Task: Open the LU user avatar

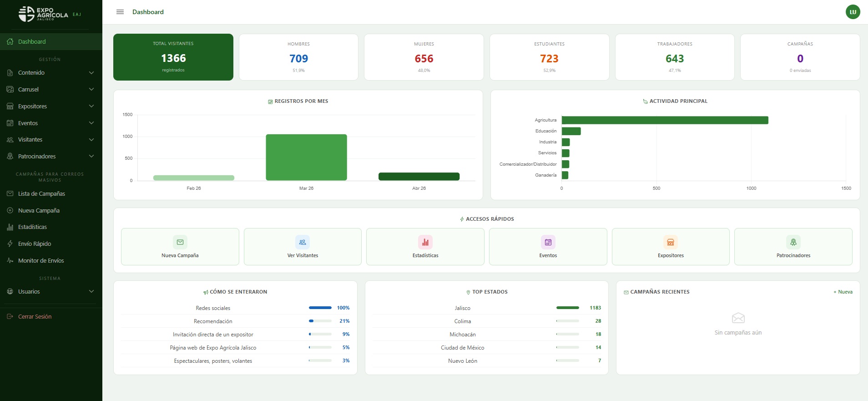Action: click(x=853, y=12)
